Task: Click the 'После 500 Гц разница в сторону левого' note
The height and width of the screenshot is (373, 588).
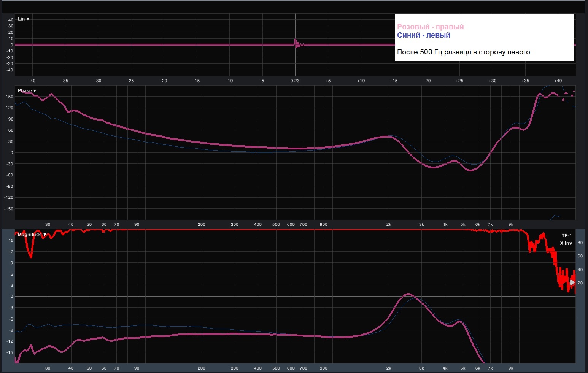Action: pos(463,52)
